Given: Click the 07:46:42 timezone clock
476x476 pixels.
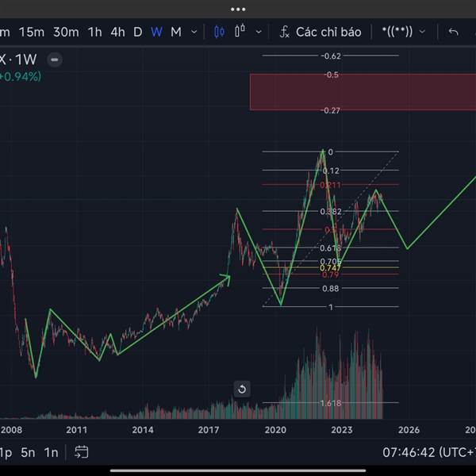Looking at the screenshot, I should (429, 452).
